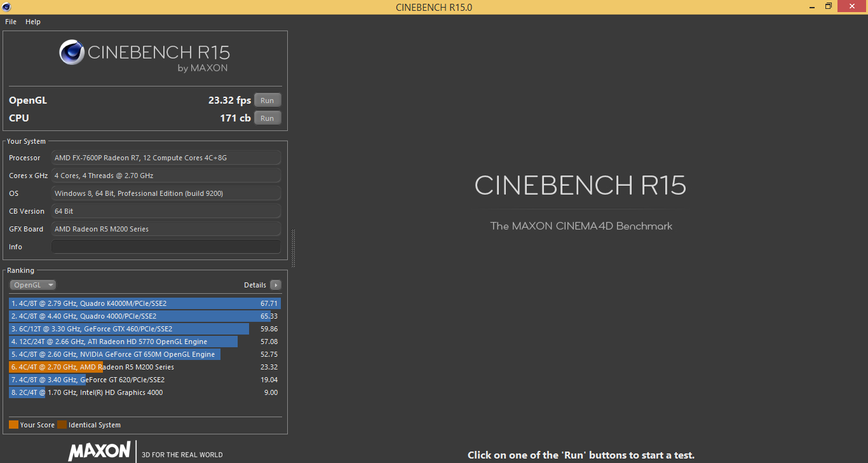Click the Your Score orange legend swatch

coord(13,425)
